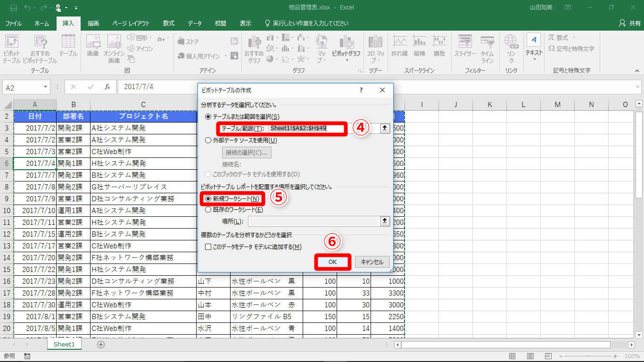Switch to the ページ レイアウト tab
Image resolution: width=644 pixels, height=362 pixels.
(x=131, y=23)
